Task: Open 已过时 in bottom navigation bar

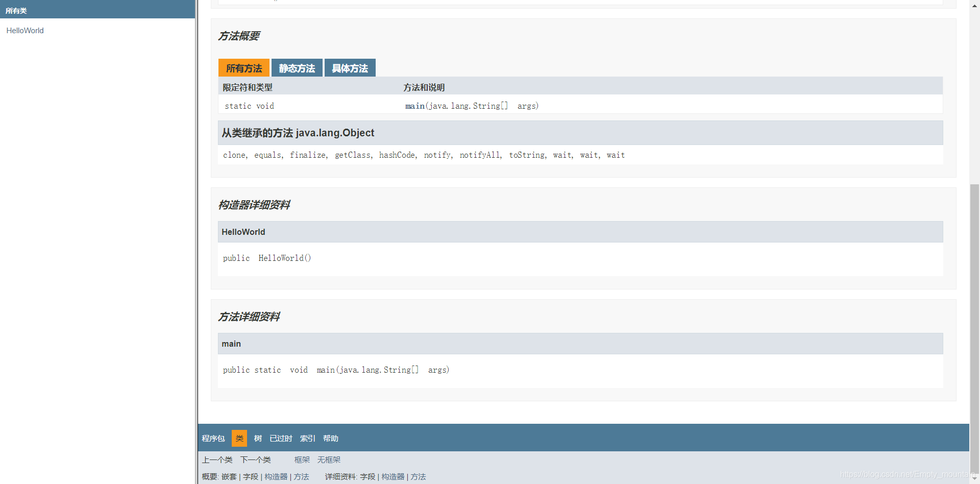Action: [281, 439]
